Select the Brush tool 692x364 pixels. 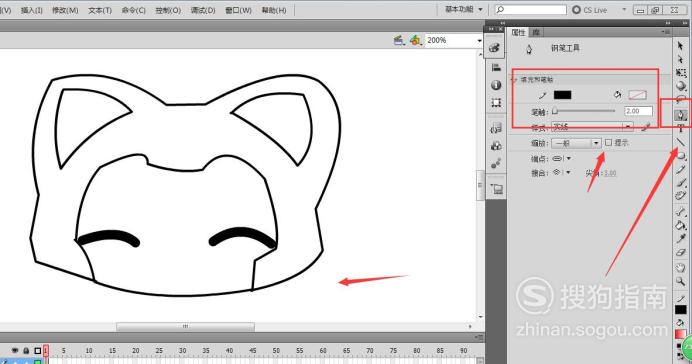681,183
